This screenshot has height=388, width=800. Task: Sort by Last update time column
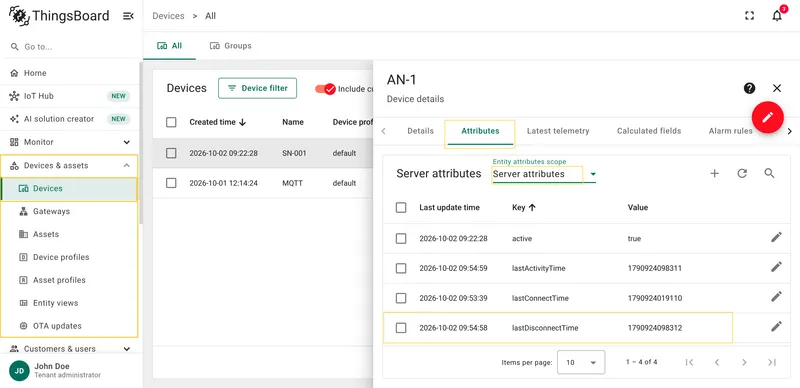449,207
